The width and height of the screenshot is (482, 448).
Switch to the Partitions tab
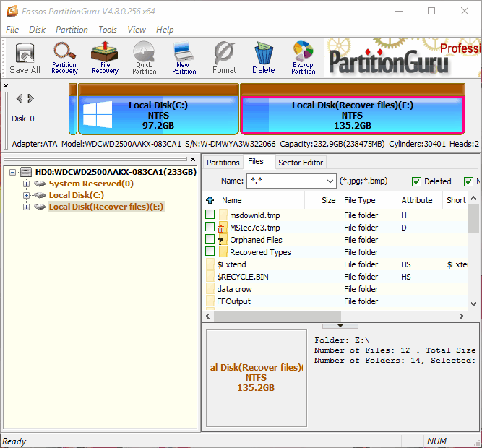[223, 163]
